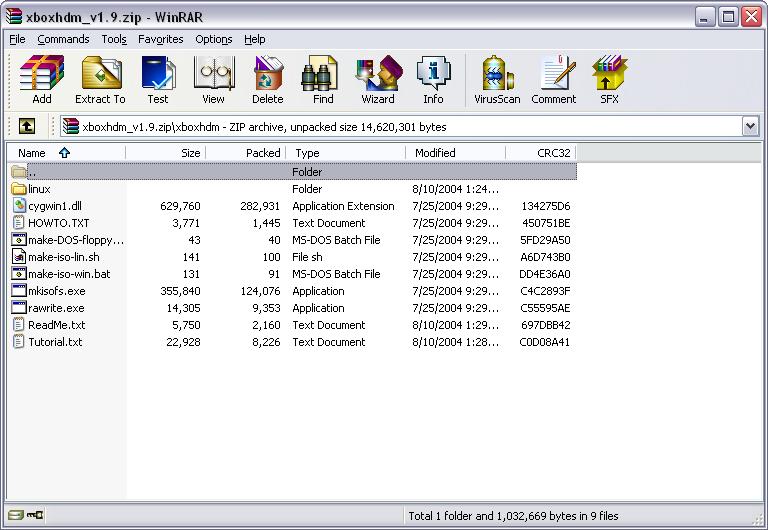Screen dimensions: 768x530
Task: Open the Commands menu
Action: coord(63,39)
